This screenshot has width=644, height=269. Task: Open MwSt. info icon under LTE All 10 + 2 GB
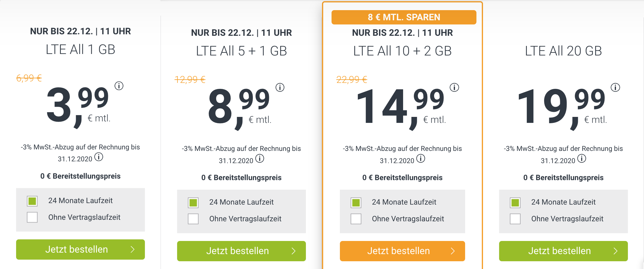(421, 158)
